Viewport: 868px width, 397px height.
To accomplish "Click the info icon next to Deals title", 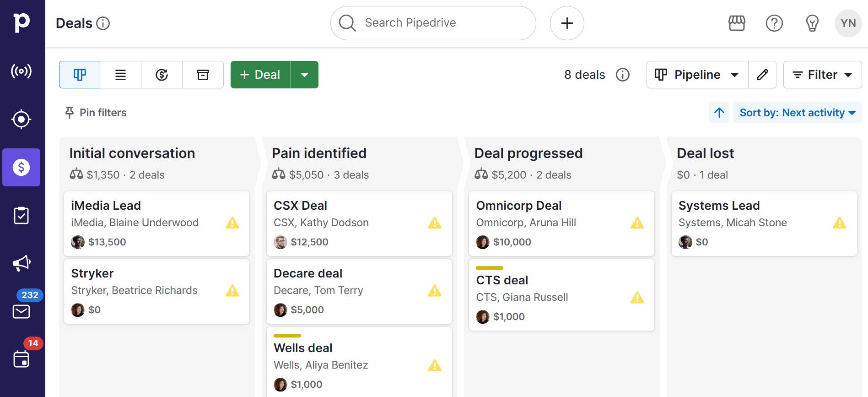I will point(103,23).
